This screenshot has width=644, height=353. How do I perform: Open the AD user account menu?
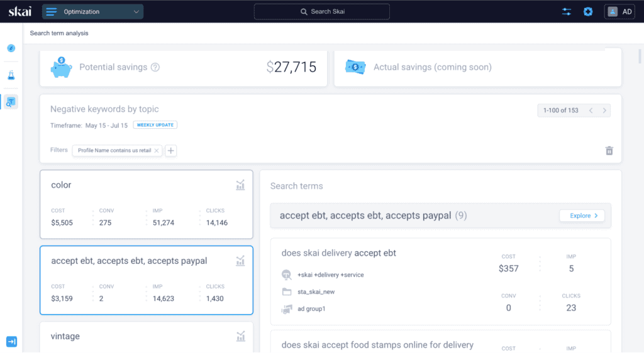point(619,11)
